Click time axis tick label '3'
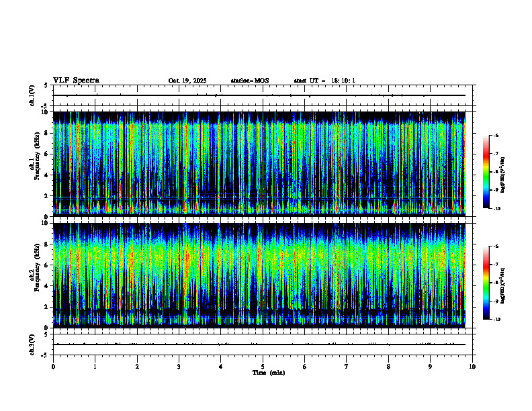The width and height of the screenshot is (532, 411). (179, 367)
